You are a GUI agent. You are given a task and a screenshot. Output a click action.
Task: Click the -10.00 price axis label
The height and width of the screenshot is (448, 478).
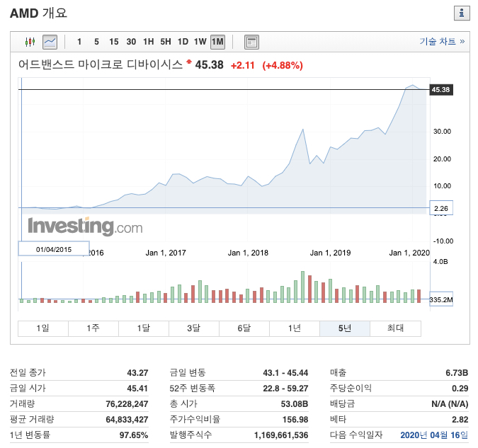[443, 241]
